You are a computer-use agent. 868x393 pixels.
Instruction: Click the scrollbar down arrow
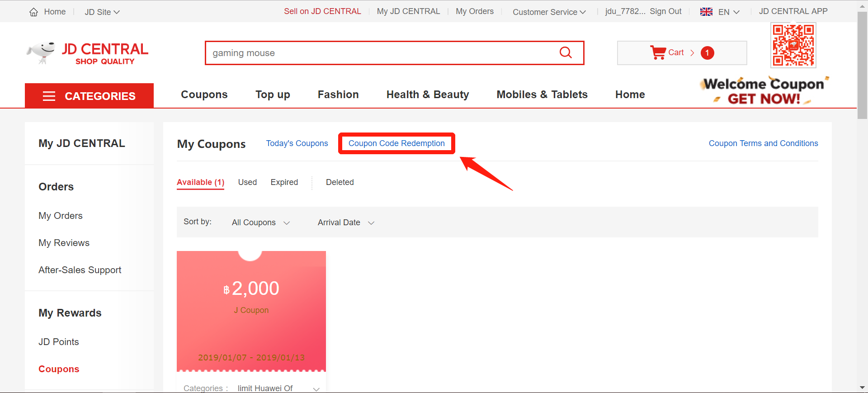pyautogui.click(x=863, y=388)
